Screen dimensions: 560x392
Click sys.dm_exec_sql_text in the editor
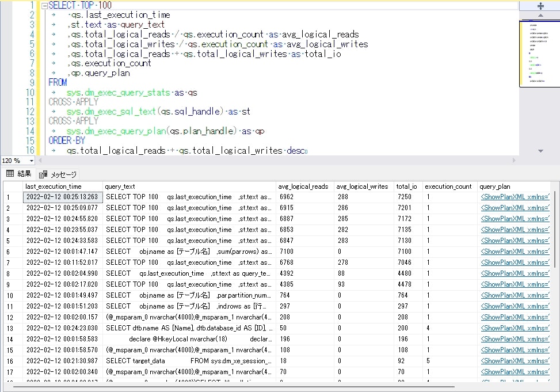(111, 112)
